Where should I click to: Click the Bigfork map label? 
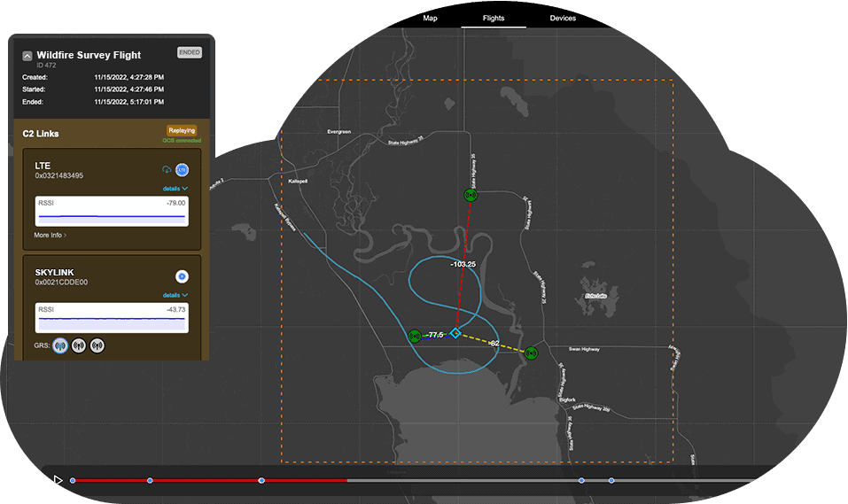567,400
